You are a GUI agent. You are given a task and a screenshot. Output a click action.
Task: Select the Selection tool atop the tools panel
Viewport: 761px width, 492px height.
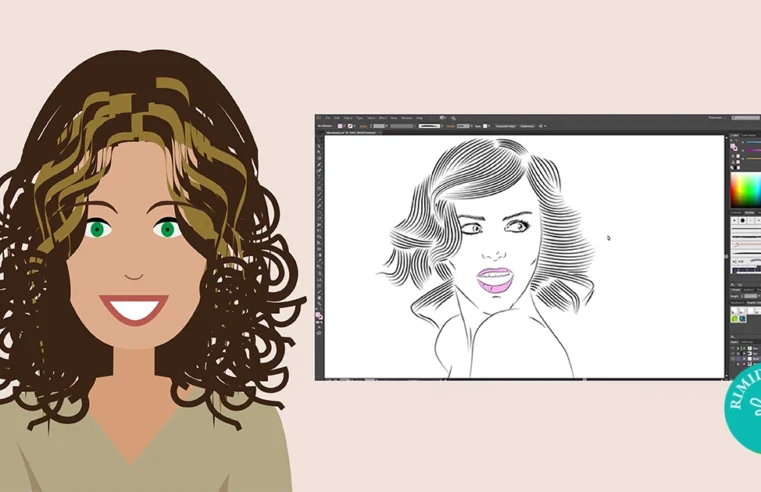coord(319,140)
